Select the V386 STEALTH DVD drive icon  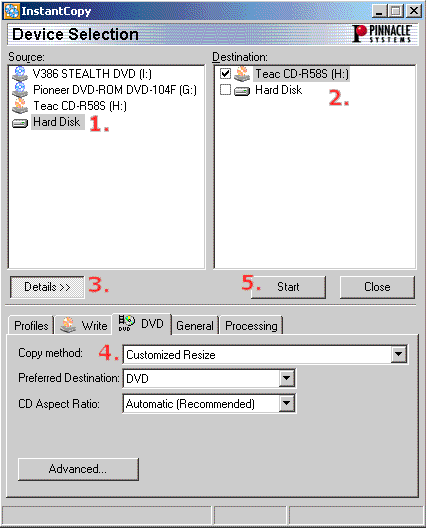pyautogui.click(x=20, y=74)
